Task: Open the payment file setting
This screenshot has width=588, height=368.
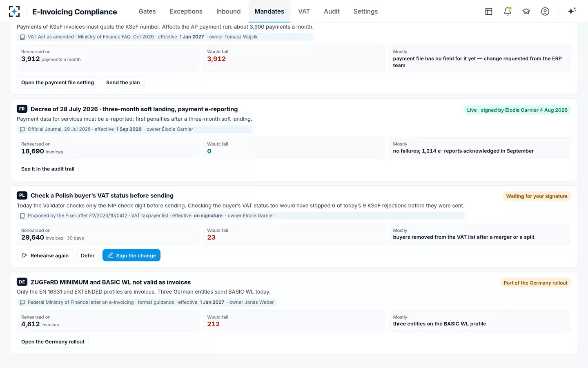Action: (58, 82)
